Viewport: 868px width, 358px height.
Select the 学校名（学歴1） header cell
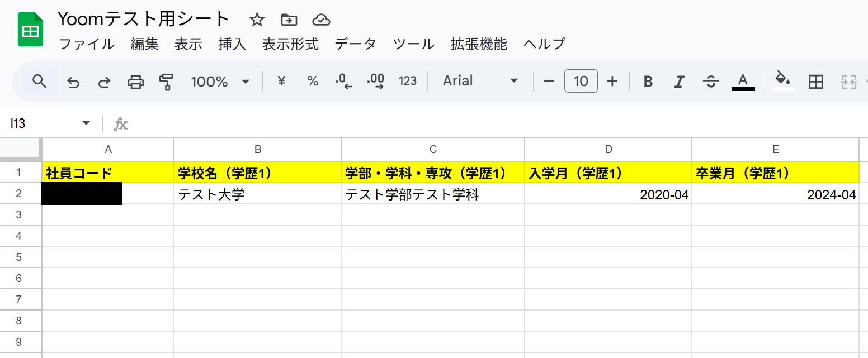click(258, 173)
